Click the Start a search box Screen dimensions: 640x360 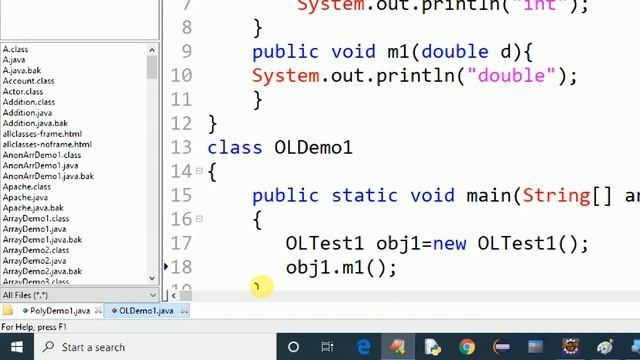coord(155,347)
